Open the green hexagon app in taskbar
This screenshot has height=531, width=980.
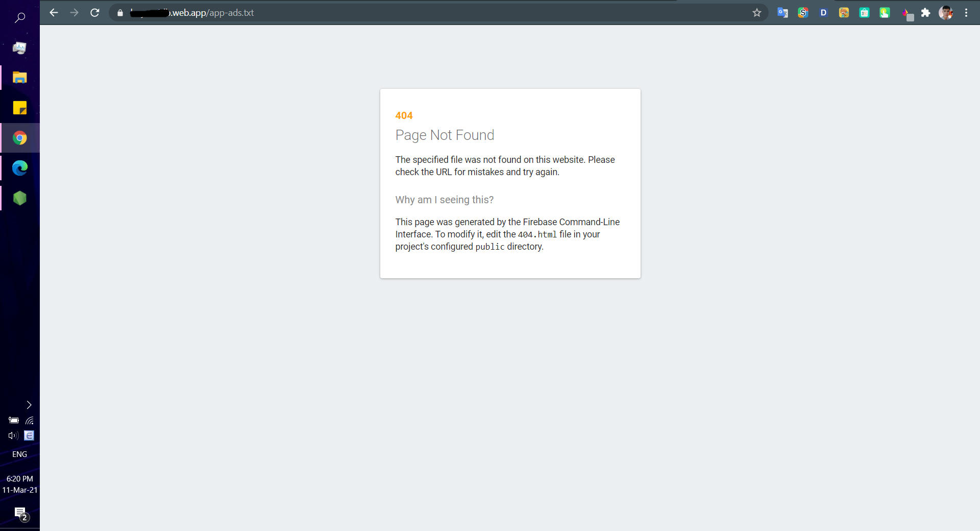tap(20, 198)
